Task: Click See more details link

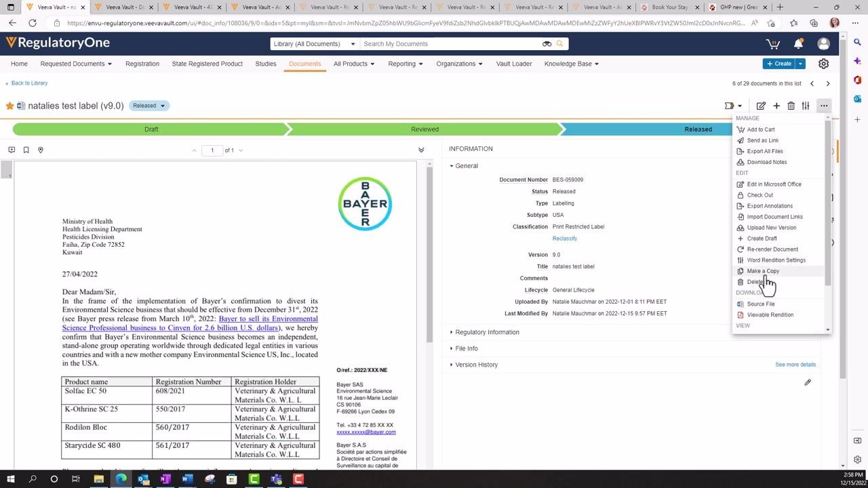Action: click(x=795, y=365)
